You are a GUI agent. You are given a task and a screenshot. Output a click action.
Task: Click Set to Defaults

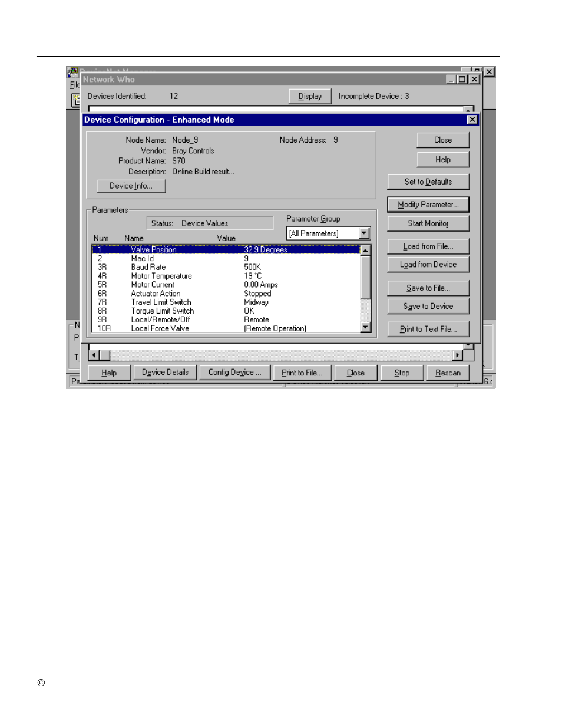[428, 182]
